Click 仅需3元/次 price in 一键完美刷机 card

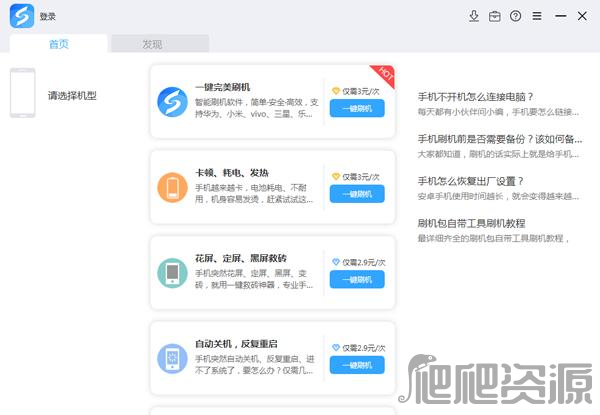361,91
